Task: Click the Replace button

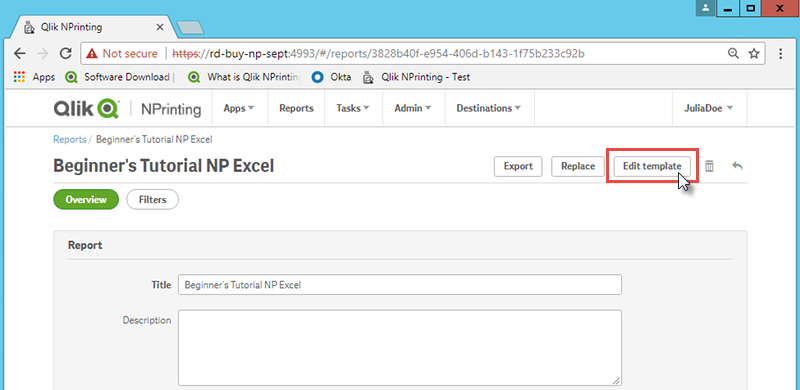Action: (578, 166)
